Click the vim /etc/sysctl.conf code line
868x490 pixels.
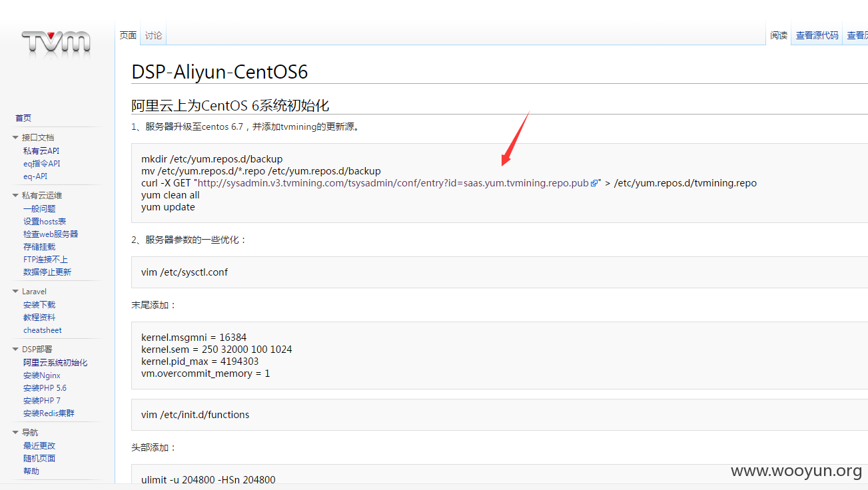tap(185, 272)
